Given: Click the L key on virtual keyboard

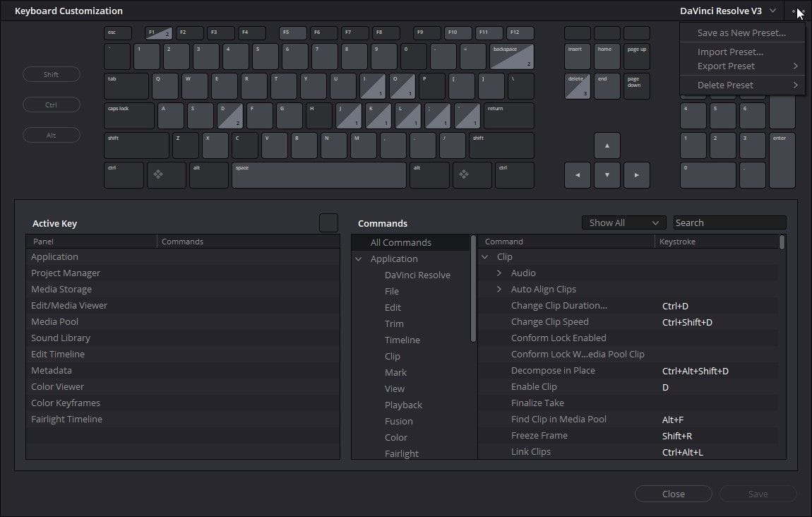Looking at the screenshot, I should (x=407, y=116).
